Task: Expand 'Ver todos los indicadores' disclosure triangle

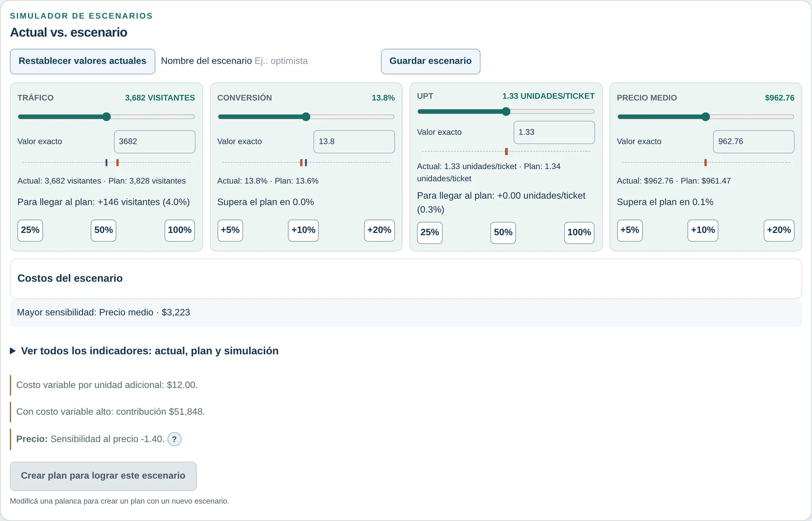Action: tap(13, 351)
